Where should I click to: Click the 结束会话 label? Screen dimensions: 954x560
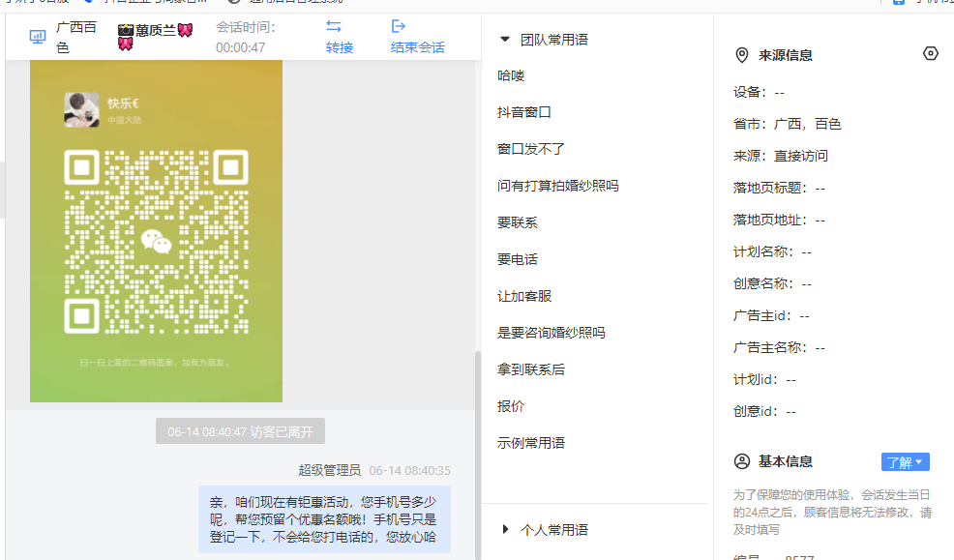point(417,47)
